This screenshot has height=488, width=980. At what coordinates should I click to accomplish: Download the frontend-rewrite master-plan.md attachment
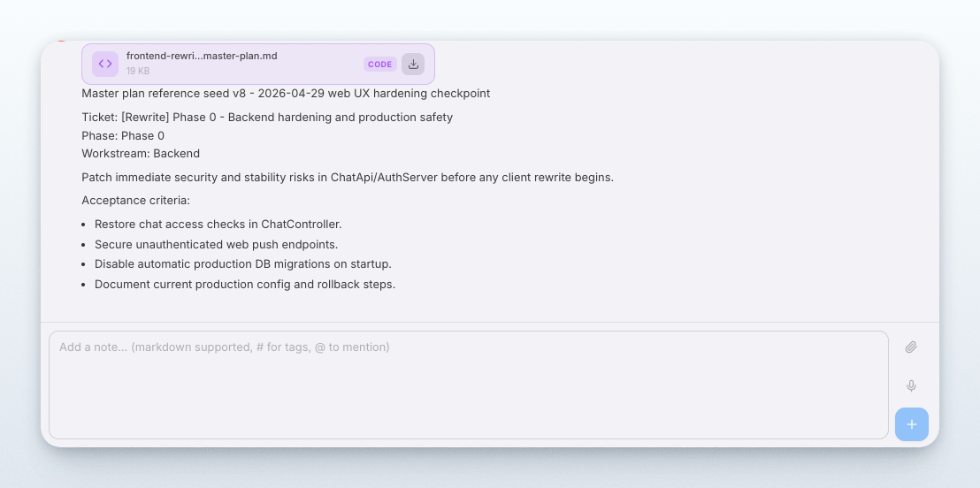(x=412, y=64)
